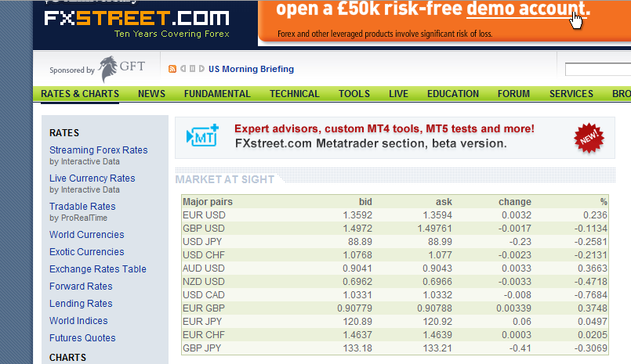Click the Major pairs column header
The image size is (631, 364).
208,202
